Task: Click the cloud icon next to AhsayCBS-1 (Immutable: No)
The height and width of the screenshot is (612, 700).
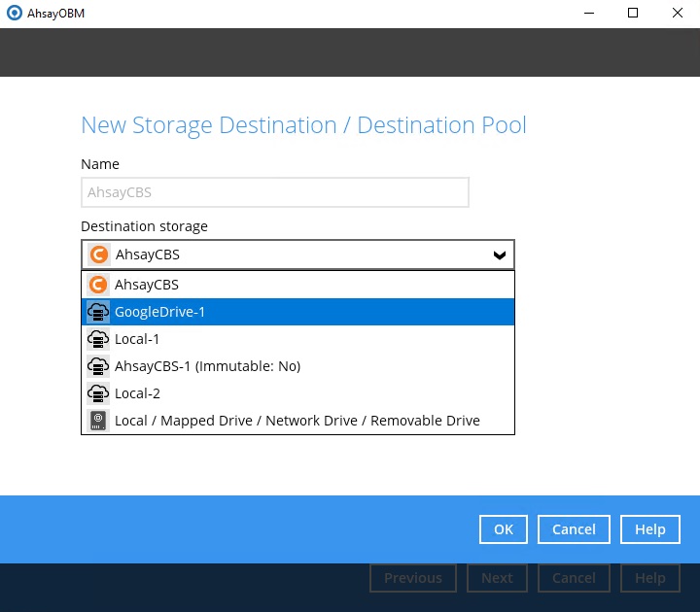Action: point(98,366)
